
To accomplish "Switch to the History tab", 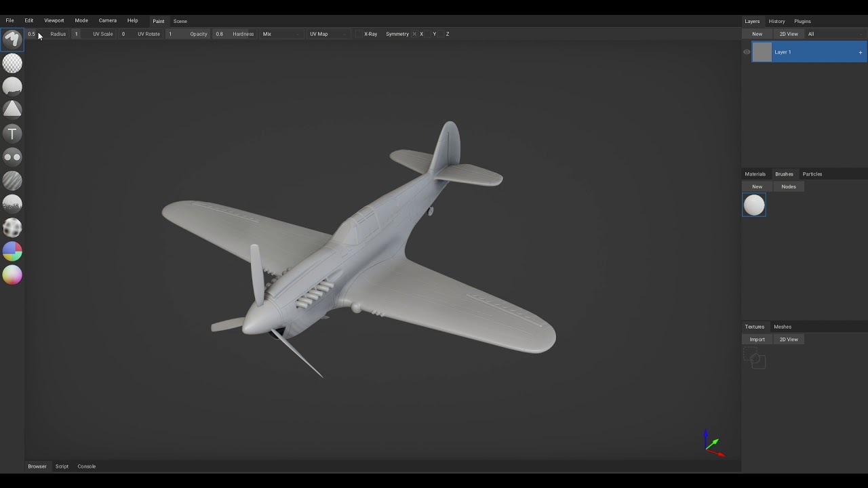I will 776,21.
